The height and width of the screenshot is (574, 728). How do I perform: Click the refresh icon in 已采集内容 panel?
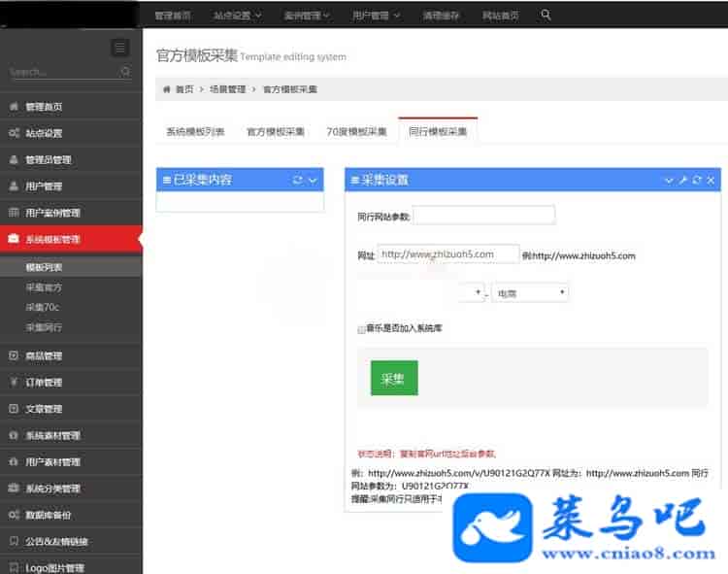click(298, 180)
